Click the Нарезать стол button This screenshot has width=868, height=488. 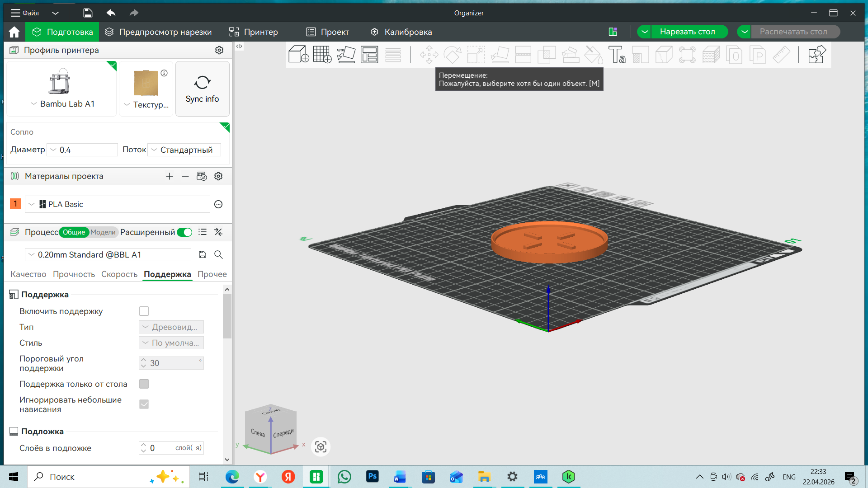pos(687,32)
